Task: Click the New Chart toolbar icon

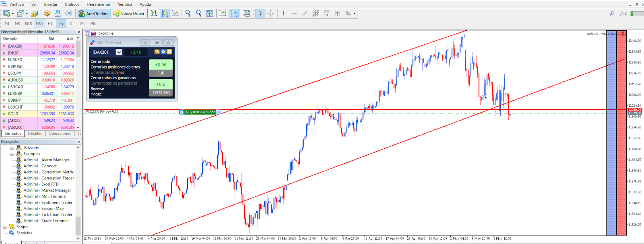Action: point(7,13)
